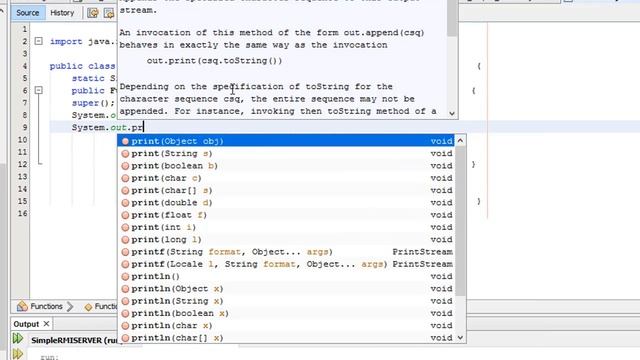This screenshot has height=360, width=640.
Task: Select println() completion with no arguments
Action: [x=286, y=276]
